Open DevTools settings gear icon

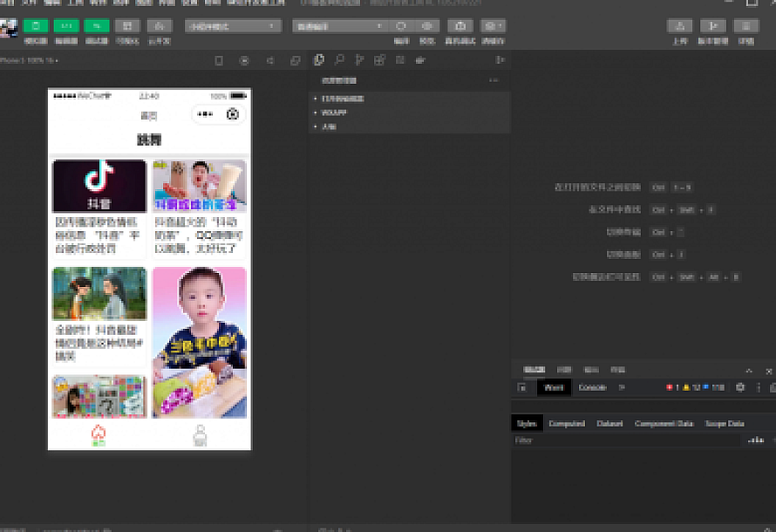pos(740,387)
